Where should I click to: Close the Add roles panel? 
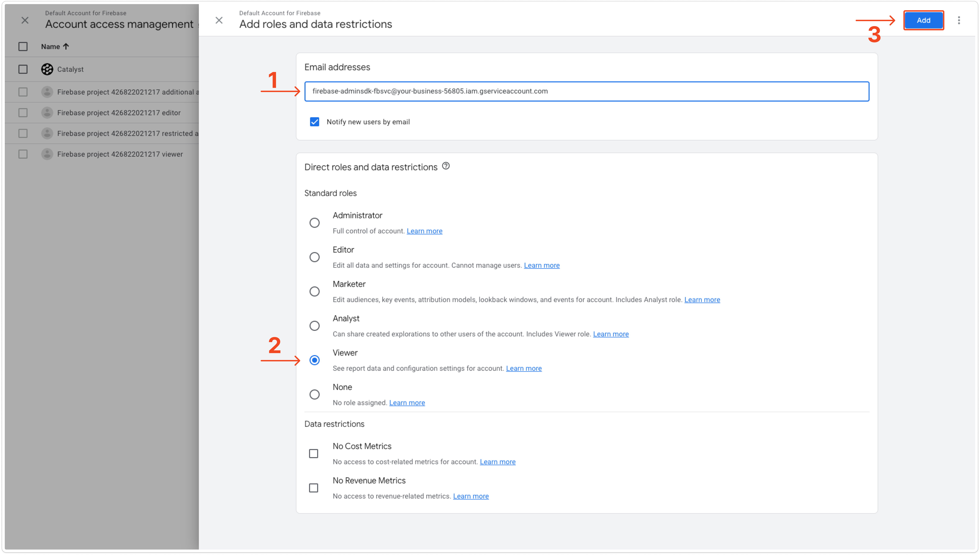219,20
